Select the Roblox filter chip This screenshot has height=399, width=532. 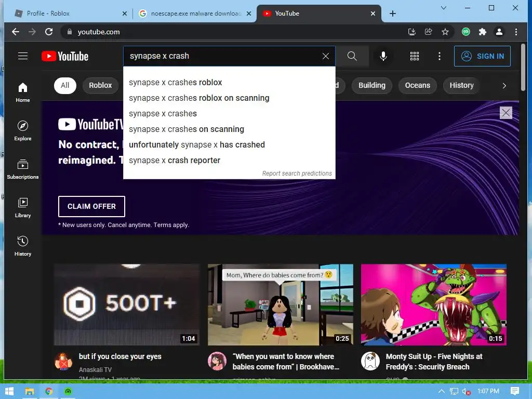[x=100, y=85]
